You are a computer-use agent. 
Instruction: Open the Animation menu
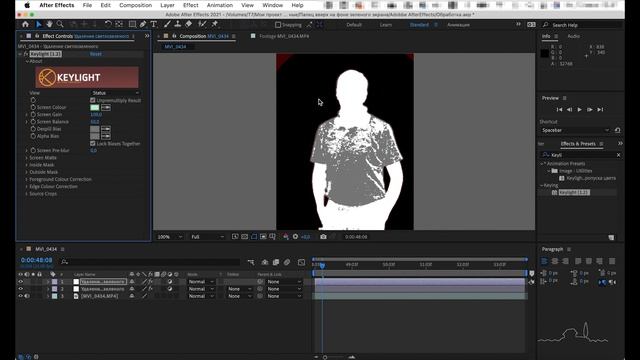pos(220,5)
